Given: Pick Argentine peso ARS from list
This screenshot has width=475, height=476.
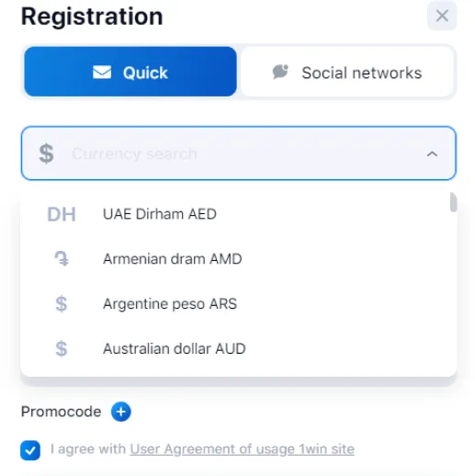Looking at the screenshot, I should [238, 303].
